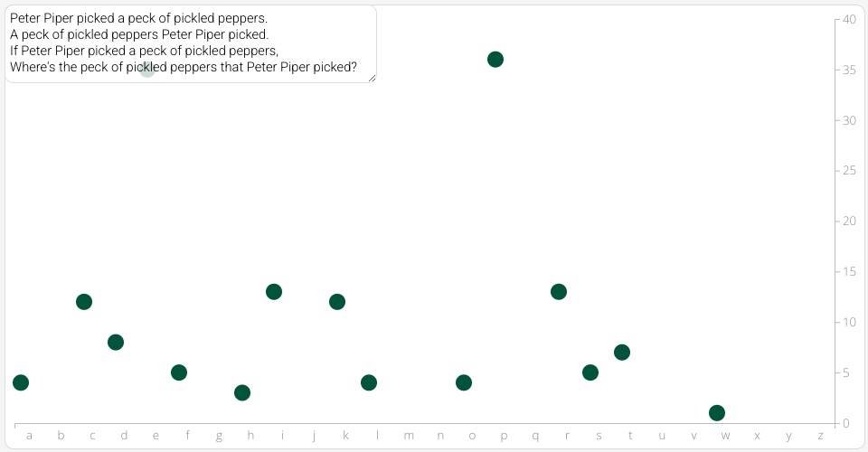Click the dot above letter h

[242, 393]
